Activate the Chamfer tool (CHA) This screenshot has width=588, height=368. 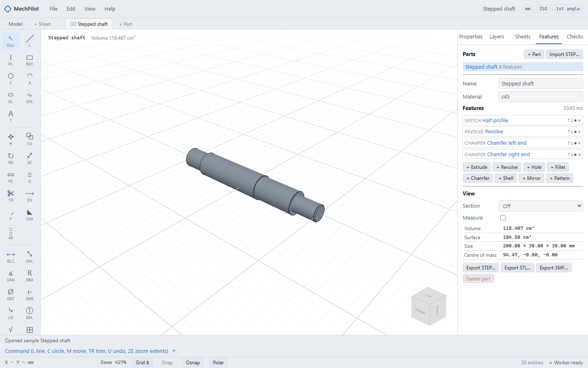(x=30, y=215)
